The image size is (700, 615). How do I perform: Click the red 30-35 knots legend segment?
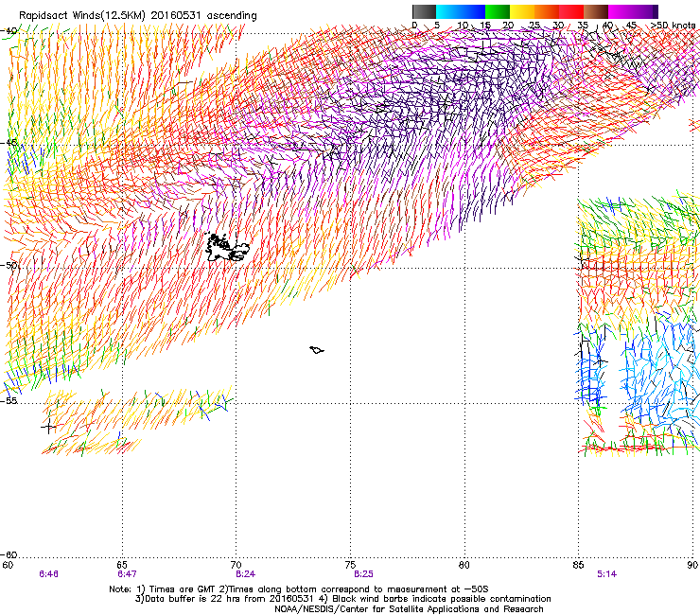(x=571, y=11)
